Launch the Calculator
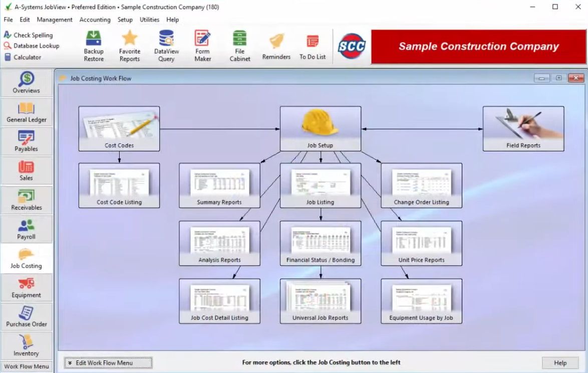The width and height of the screenshot is (588, 373). (23, 57)
